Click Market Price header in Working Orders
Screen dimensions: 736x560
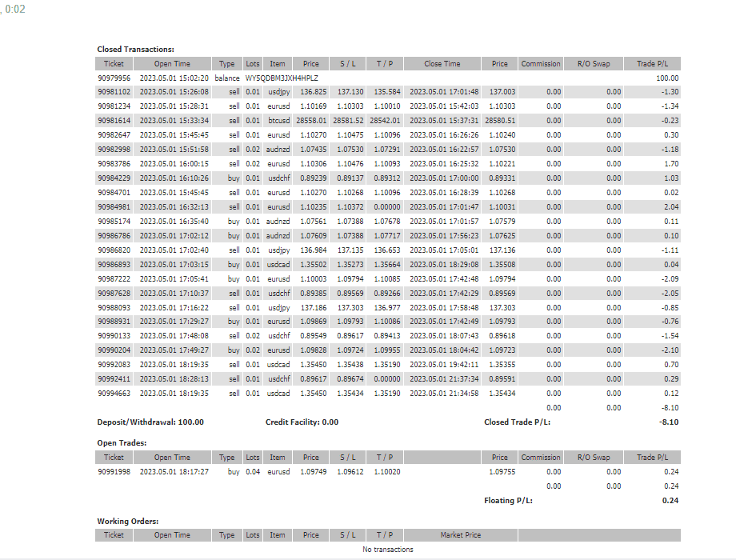(461, 535)
